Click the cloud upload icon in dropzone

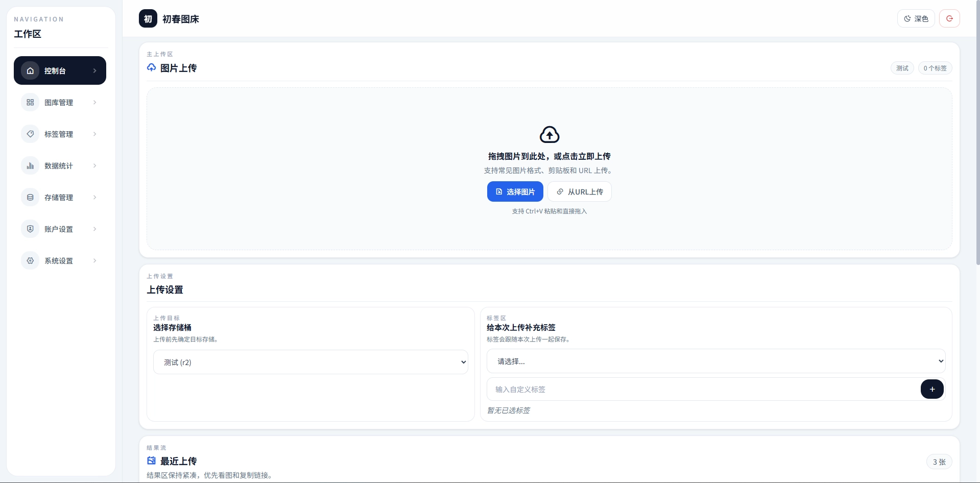pyautogui.click(x=549, y=135)
